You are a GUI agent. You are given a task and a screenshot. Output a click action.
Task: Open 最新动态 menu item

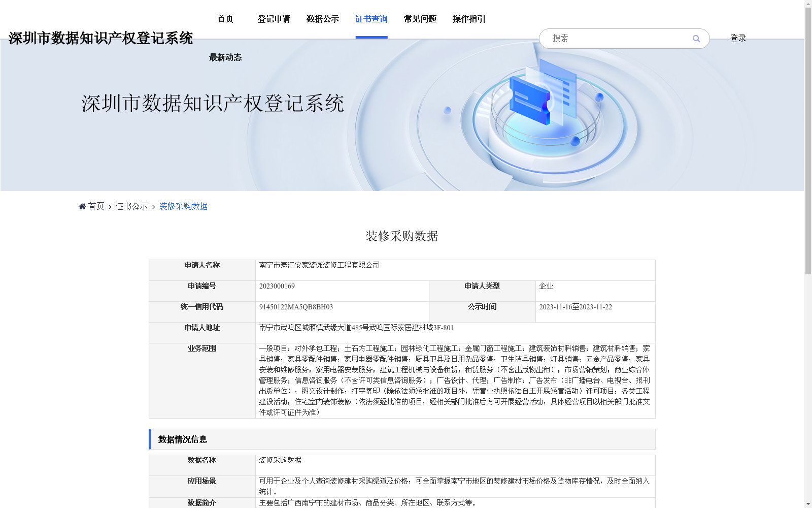225,57
